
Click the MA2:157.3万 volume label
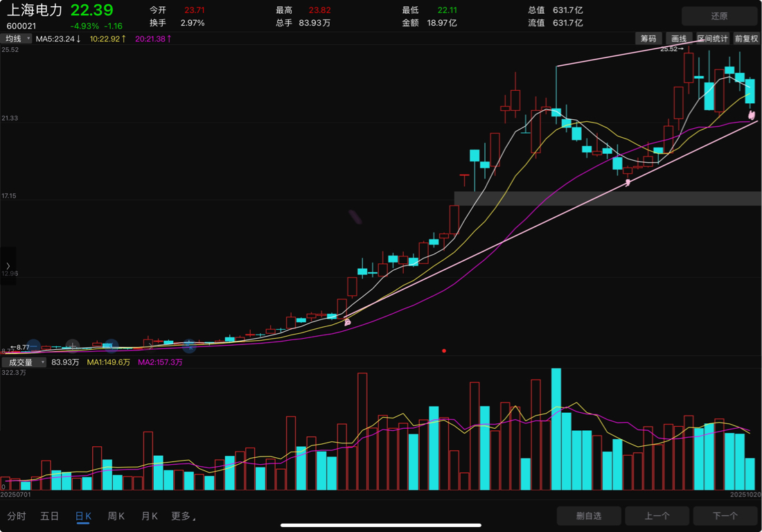(x=160, y=362)
